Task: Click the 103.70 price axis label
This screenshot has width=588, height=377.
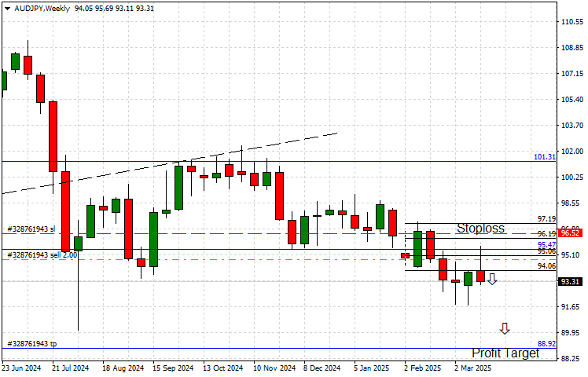Action: pos(571,125)
